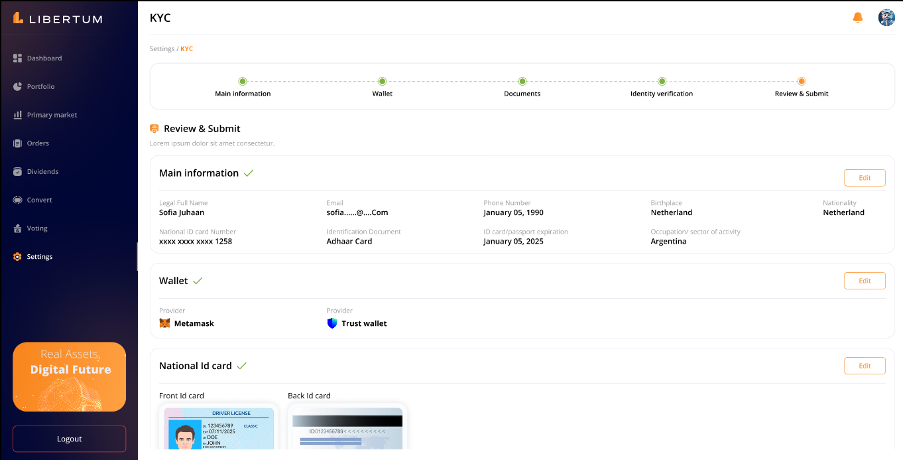Click the notification bell icon
This screenshot has width=904, height=460.
click(x=857, y=17)
